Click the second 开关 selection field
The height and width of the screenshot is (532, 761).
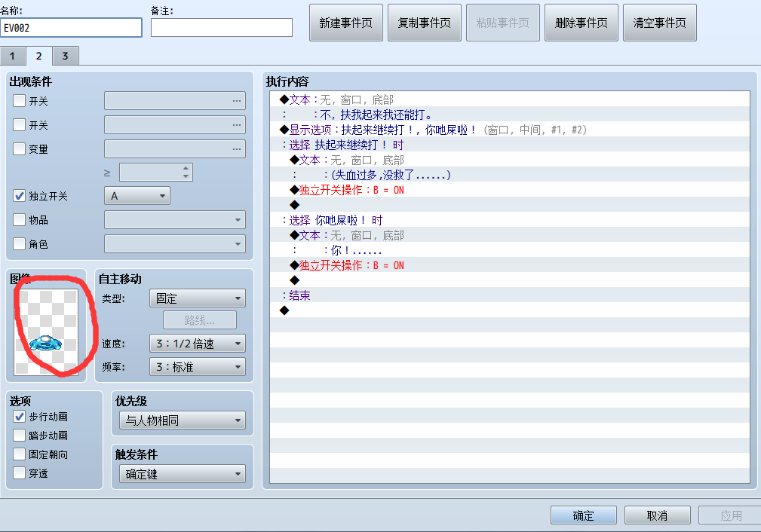pyautogui.click(x=175, y=125)
